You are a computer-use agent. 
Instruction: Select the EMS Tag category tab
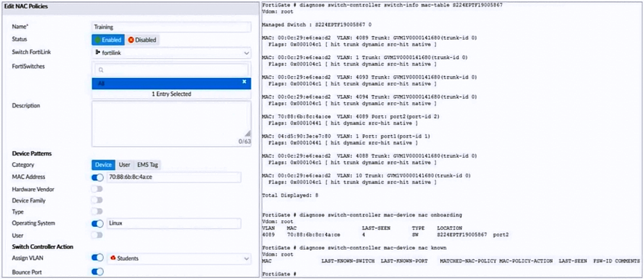click(x=147, y=165)
